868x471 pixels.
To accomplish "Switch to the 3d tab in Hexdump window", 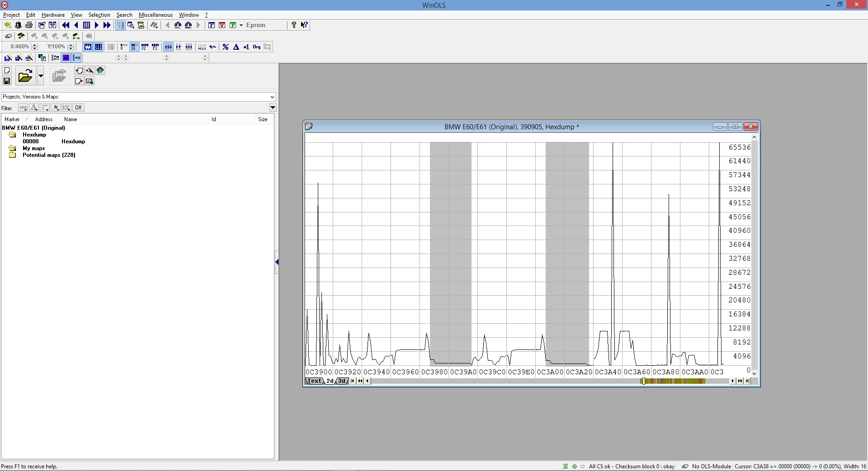I will point(342,381).
